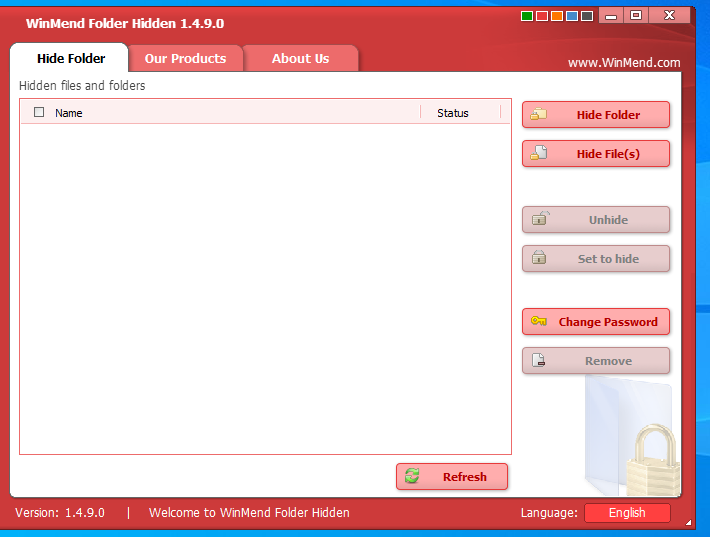Apply the orange color theme swatch
Image resolution: width=710 pixels, height=537 pixels.
557,16
